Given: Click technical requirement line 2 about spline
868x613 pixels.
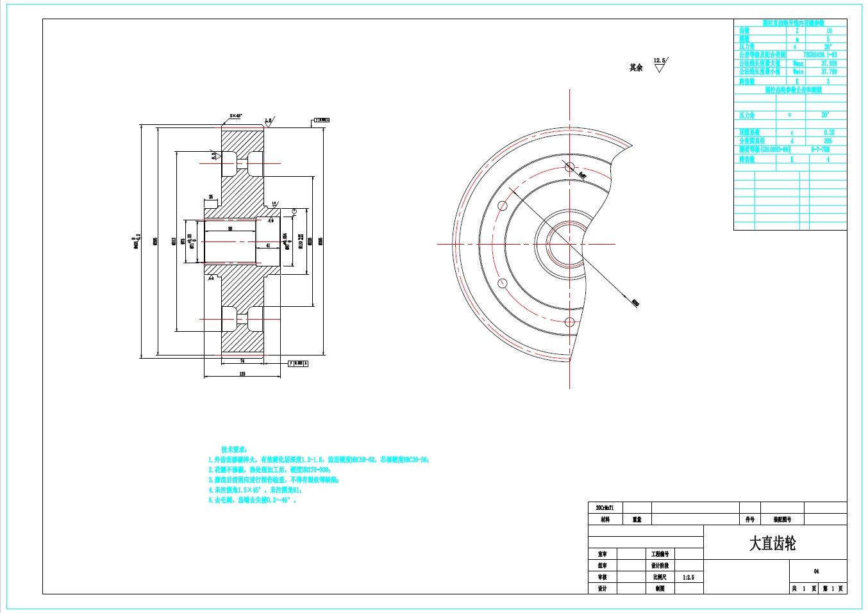Looking at the screenshot, I should [x=270, y=470].
